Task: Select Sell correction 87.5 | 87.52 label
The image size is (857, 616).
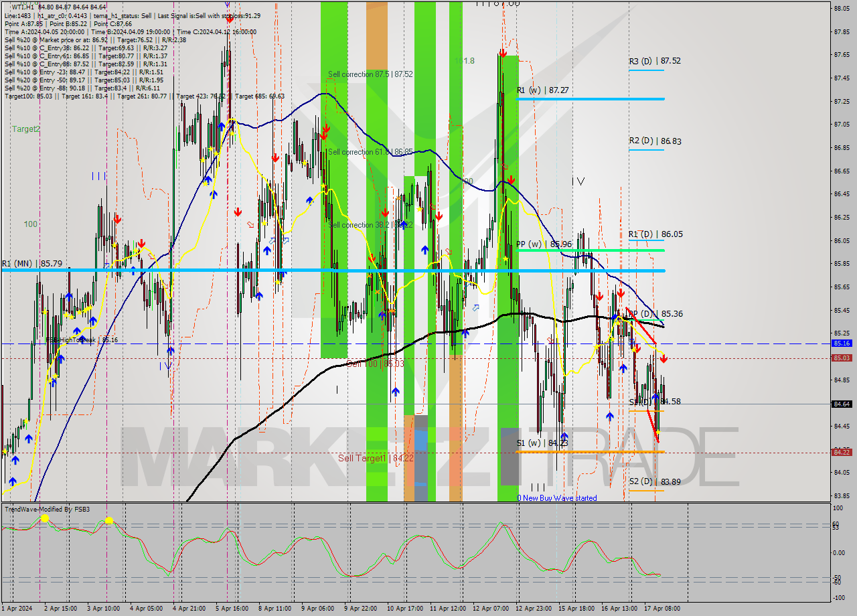Action: pyautogui.click(x=370, y=74)
